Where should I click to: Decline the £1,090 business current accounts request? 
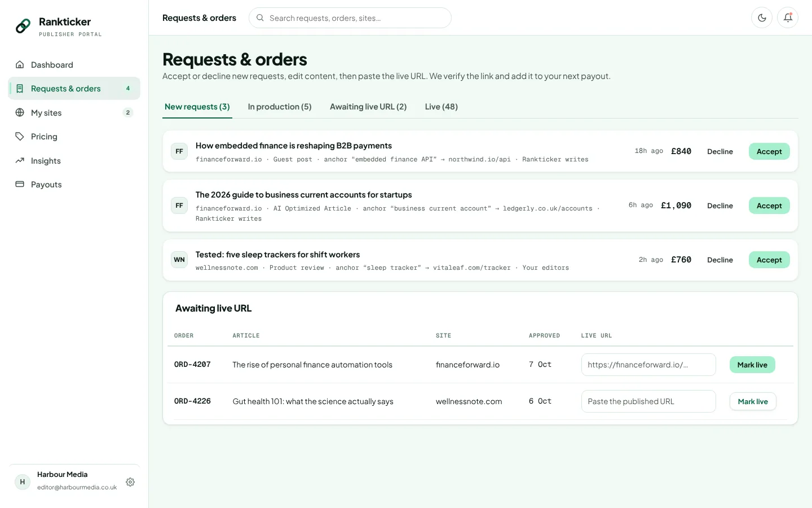coord(720,205)
